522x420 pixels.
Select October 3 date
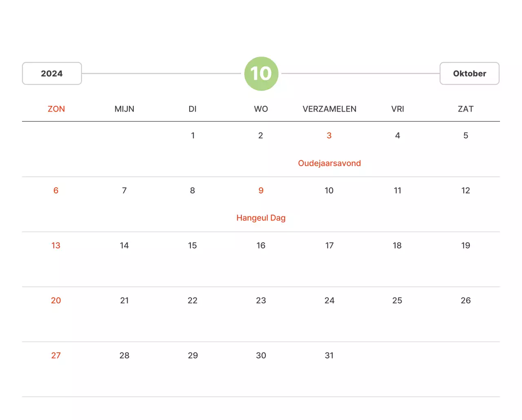coord(329,136)
